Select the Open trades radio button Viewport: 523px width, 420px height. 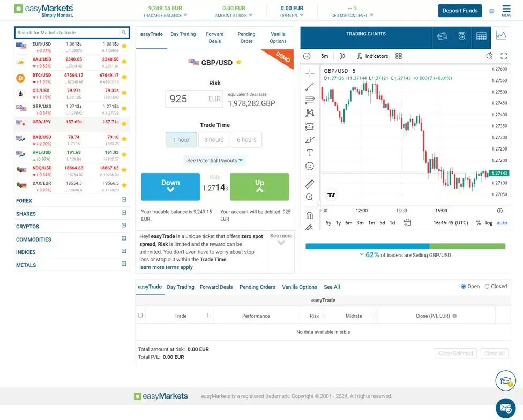click(464, 286)
